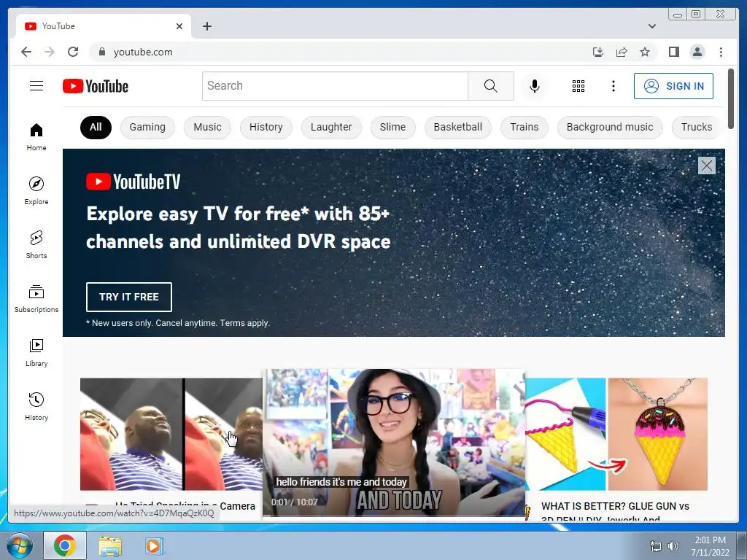The image size is (747, 560).
Task: Click the SIGN IN button
Action: [673, 86]
